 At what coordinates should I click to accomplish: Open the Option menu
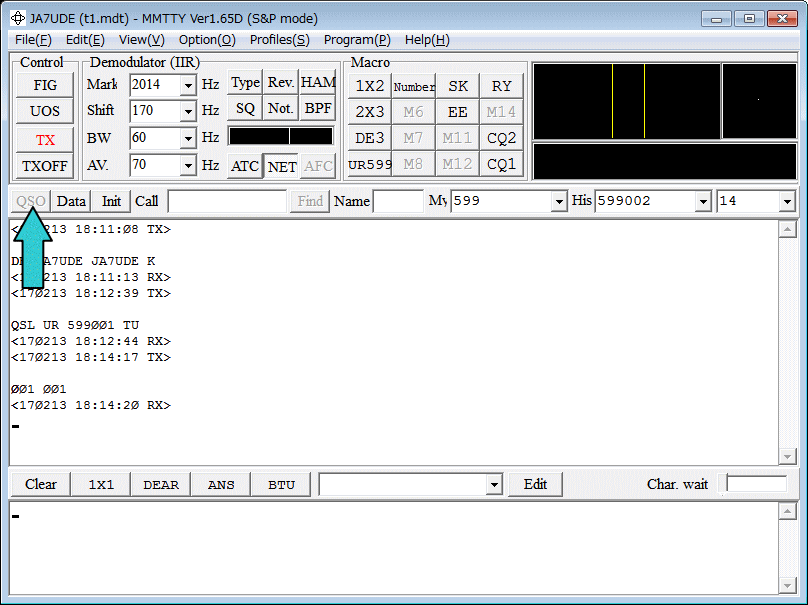tap(207, 40)
